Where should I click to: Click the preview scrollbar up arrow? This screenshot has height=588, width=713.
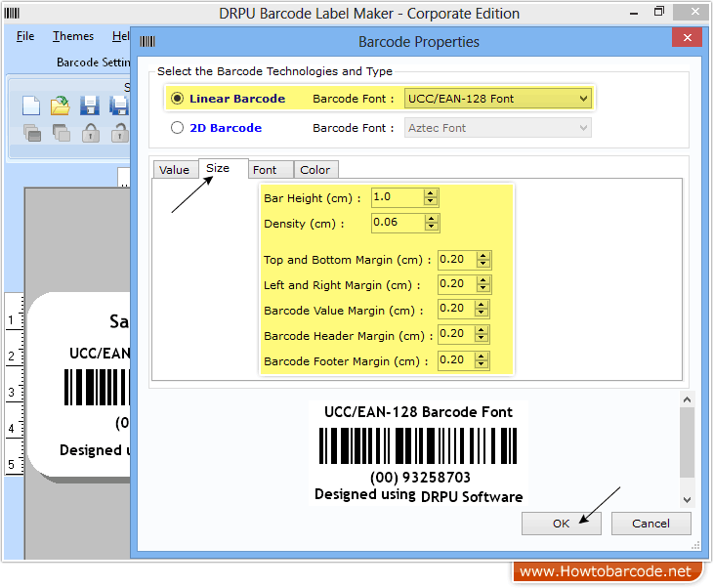pos(687,399)
